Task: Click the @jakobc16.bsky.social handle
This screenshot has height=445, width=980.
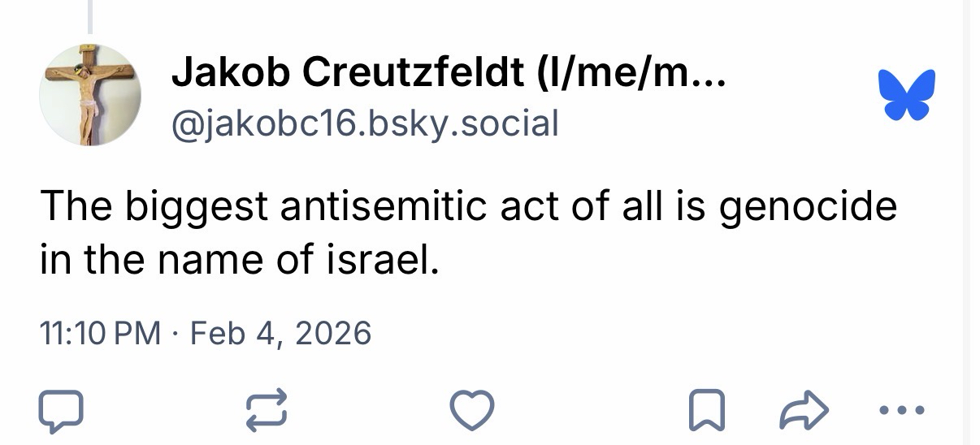Action: click(365, 123)
